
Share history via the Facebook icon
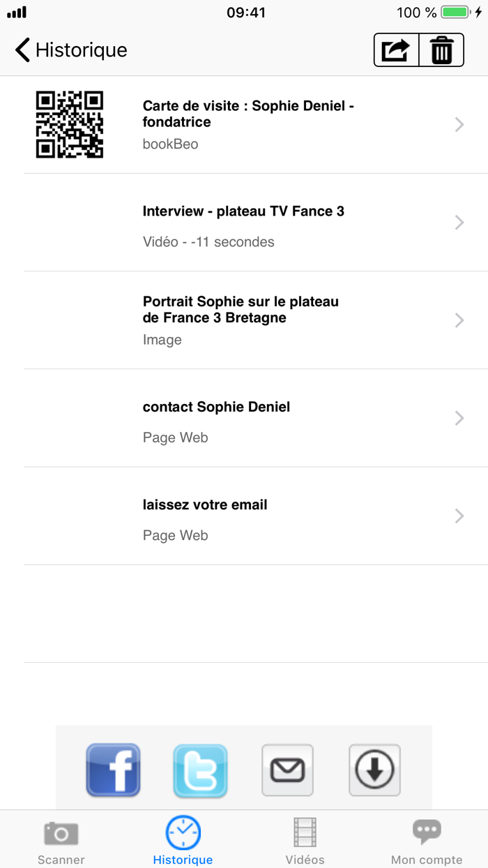(x=113, y=770)
